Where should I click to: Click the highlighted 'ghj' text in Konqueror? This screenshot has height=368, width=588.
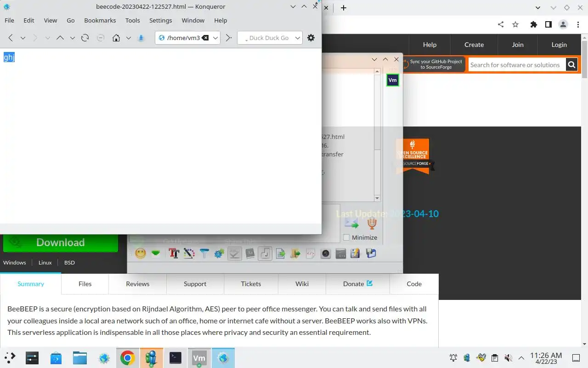coord(9,57)
